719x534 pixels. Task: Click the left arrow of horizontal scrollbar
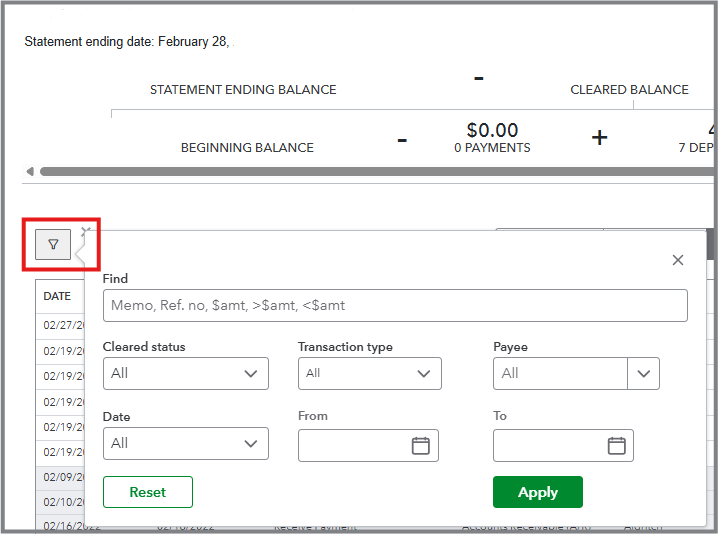point(30,171)
